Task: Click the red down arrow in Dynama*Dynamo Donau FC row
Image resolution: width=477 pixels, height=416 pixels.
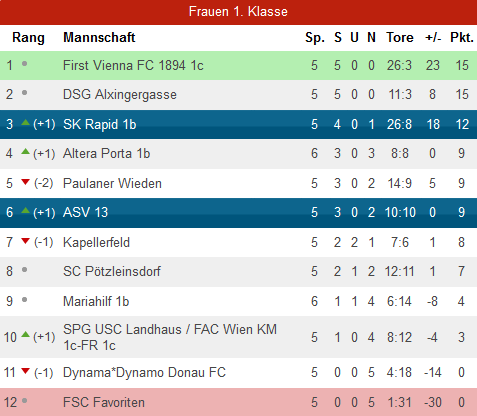Action: tap(25, 371)
